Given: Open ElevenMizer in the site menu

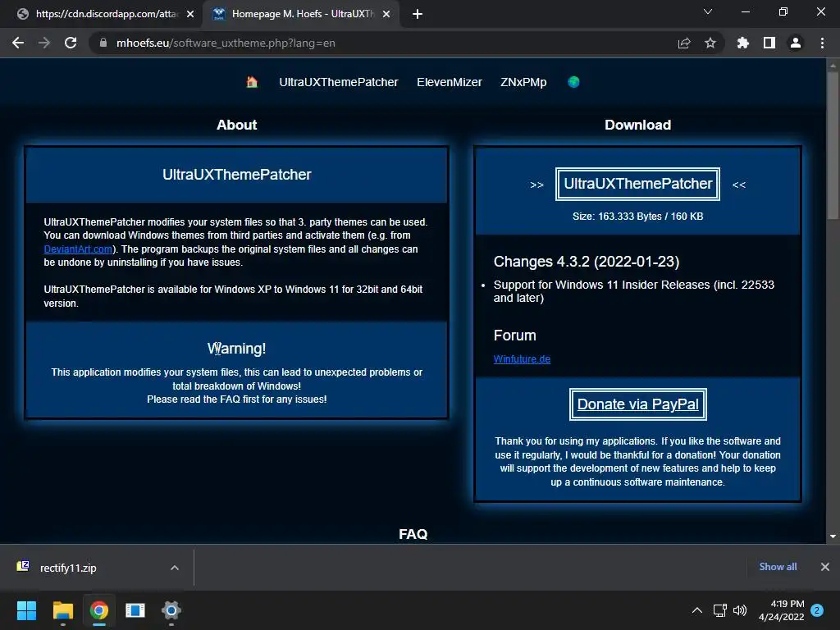Looking at the screenshot, I should coord(450,82).
